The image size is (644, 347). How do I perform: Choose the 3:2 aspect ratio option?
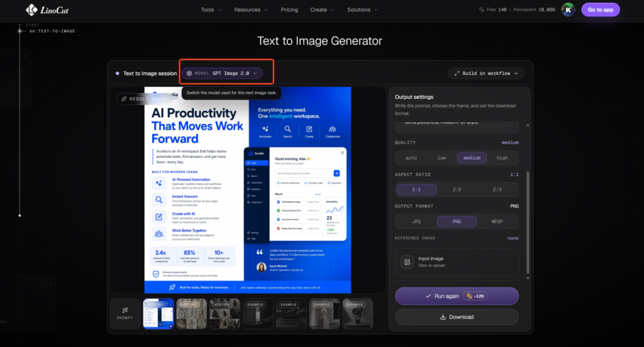coord(457,189)
